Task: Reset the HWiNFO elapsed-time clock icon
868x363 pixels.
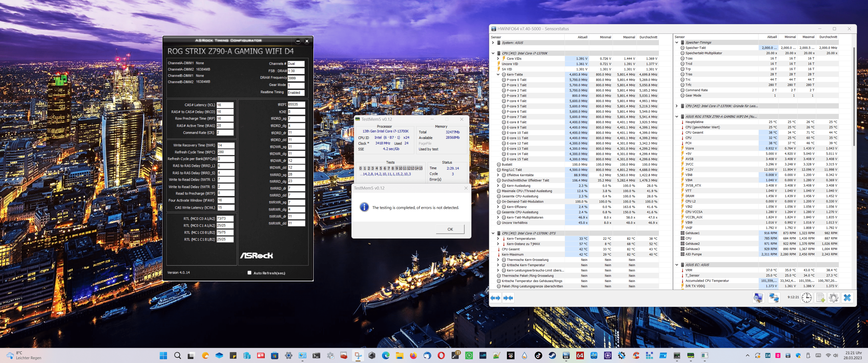Action: (x=806, y=298)
